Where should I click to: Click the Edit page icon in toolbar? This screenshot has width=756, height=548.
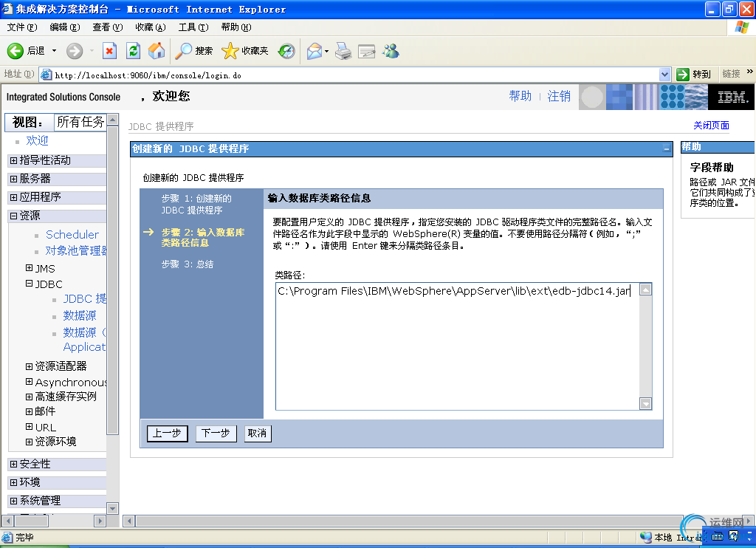click(x=366, y=51)
